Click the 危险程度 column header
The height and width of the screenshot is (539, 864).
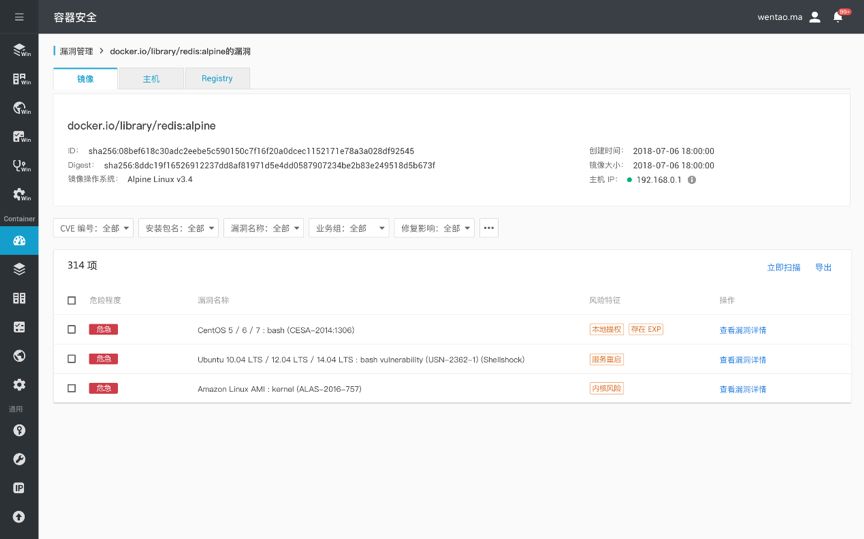(x=105, y=300)
